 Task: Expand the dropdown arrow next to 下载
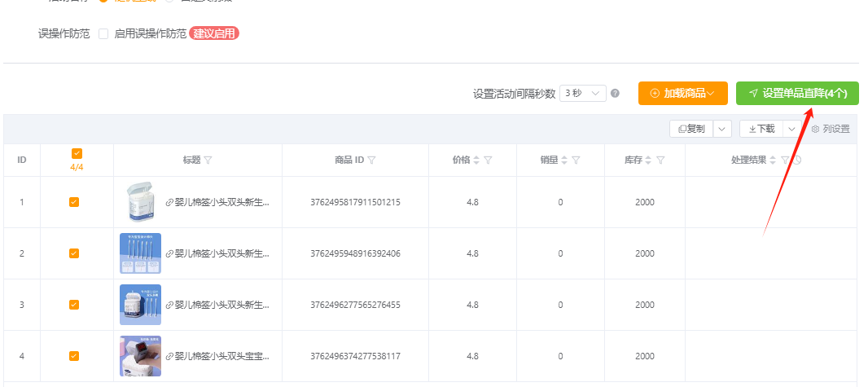point(791,129)
